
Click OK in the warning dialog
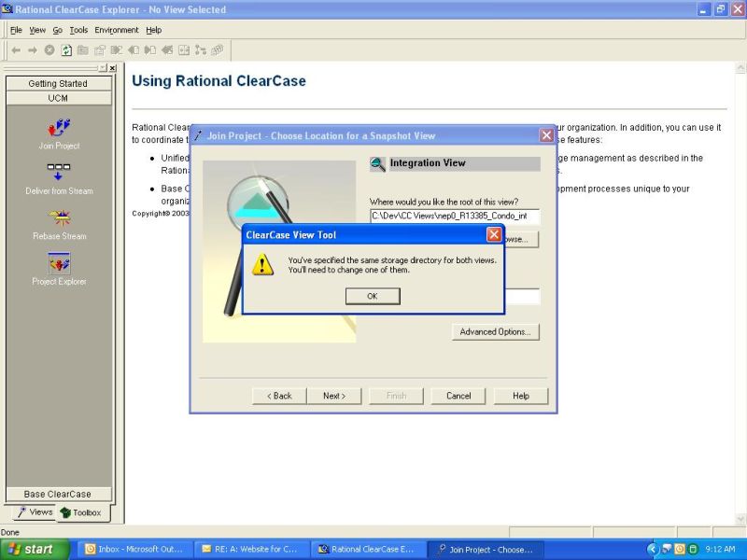pos(373,296)
